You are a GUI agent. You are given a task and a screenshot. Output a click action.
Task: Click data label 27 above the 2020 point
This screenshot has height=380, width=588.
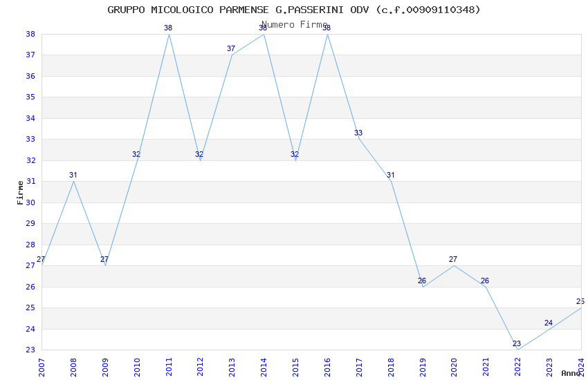pyautogui.click(x=453, y=259)
